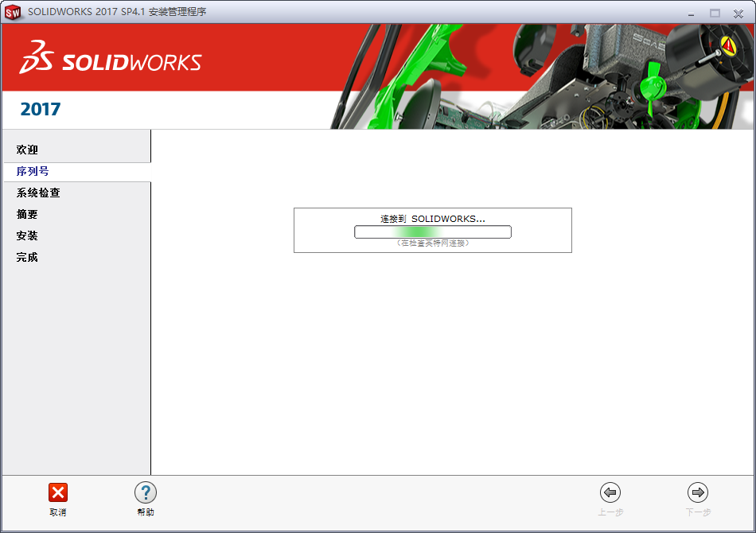Click the '连接到 SOLIDWORKS...' status text
This screenshot has width=756, height=533.
[x=433, y=219]
